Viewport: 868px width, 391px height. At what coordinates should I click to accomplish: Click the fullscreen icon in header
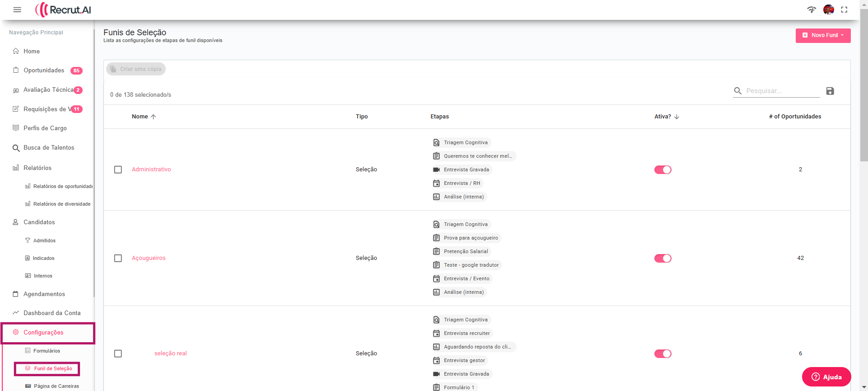(844, 9)
